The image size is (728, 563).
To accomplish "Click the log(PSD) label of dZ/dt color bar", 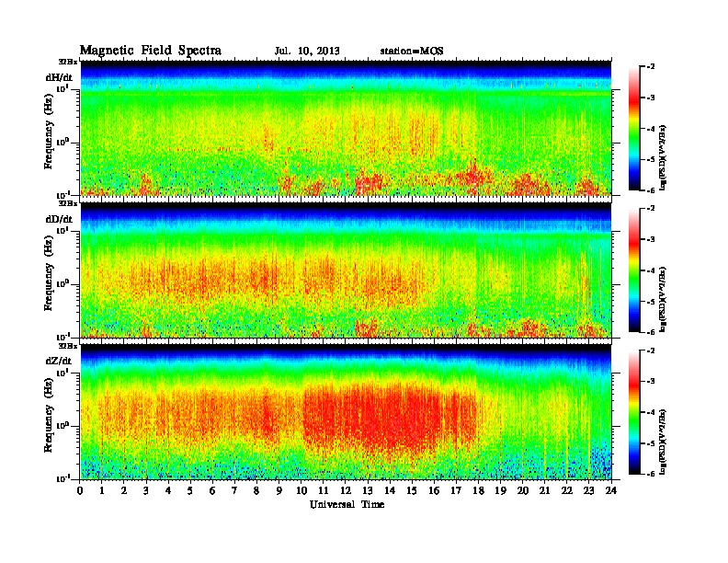I will coord(662,442).
